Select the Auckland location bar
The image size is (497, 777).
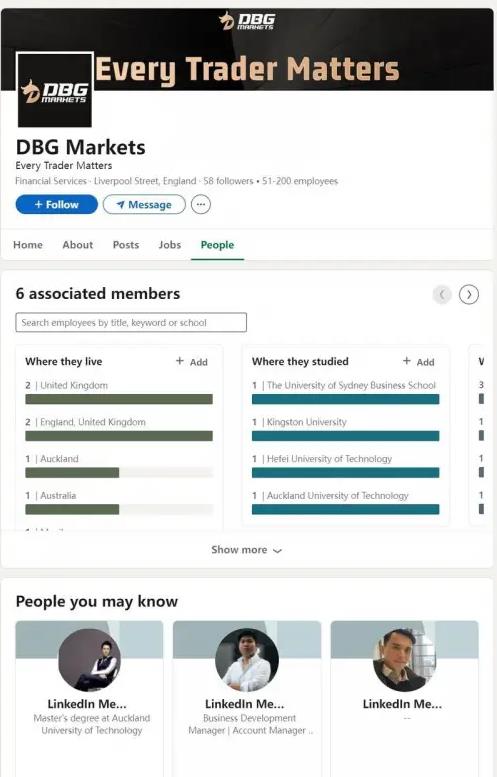pyautogui.click(x=119, y=472)
